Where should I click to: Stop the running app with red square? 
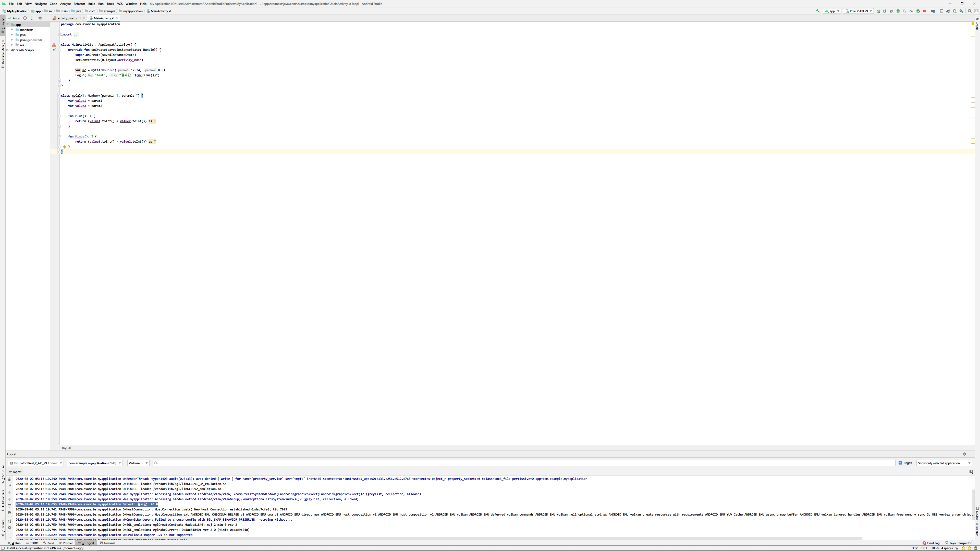click(x=924, y=11)
